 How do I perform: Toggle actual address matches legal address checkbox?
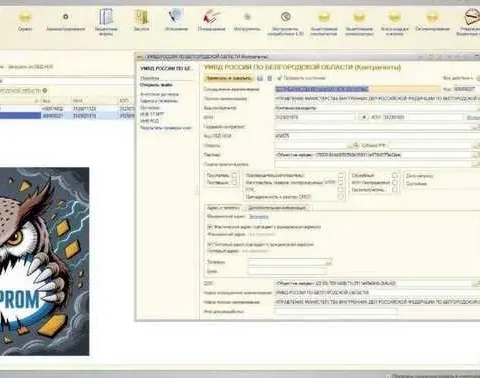pos(210,227)
